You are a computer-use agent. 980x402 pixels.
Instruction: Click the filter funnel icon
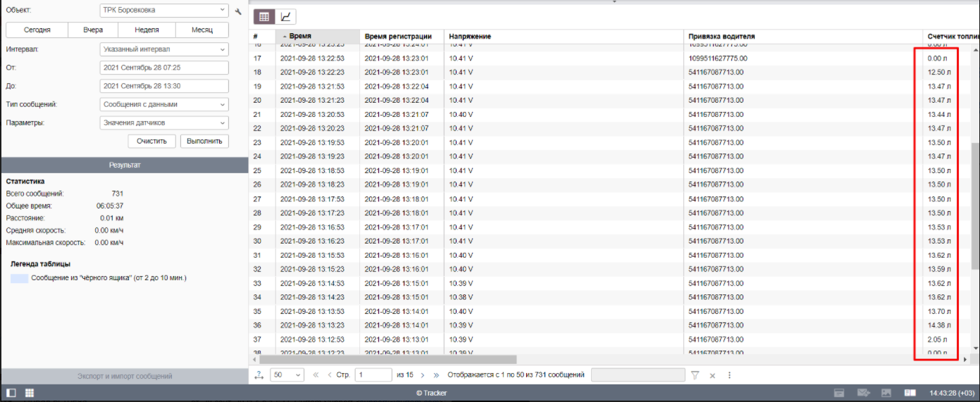point(695,375)
